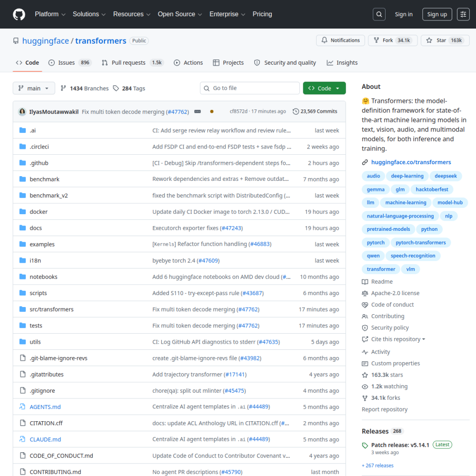The height and width of the screenshot is (476, 476).
Task: Click the Notifications bell button
Action: [x=340, y=40]
